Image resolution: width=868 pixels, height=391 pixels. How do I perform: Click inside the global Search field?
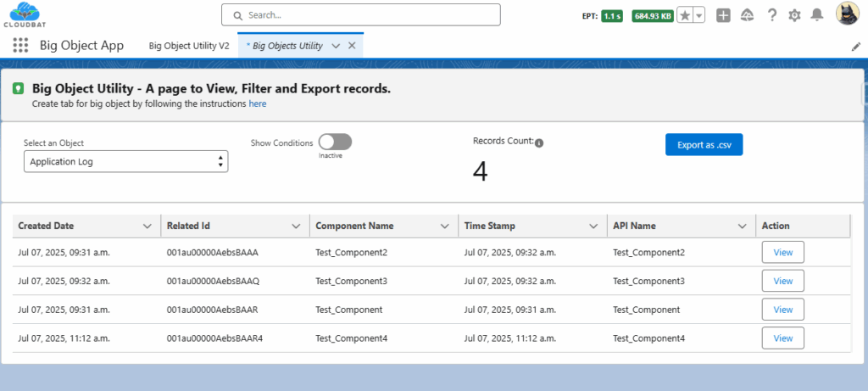pos(360,15)
